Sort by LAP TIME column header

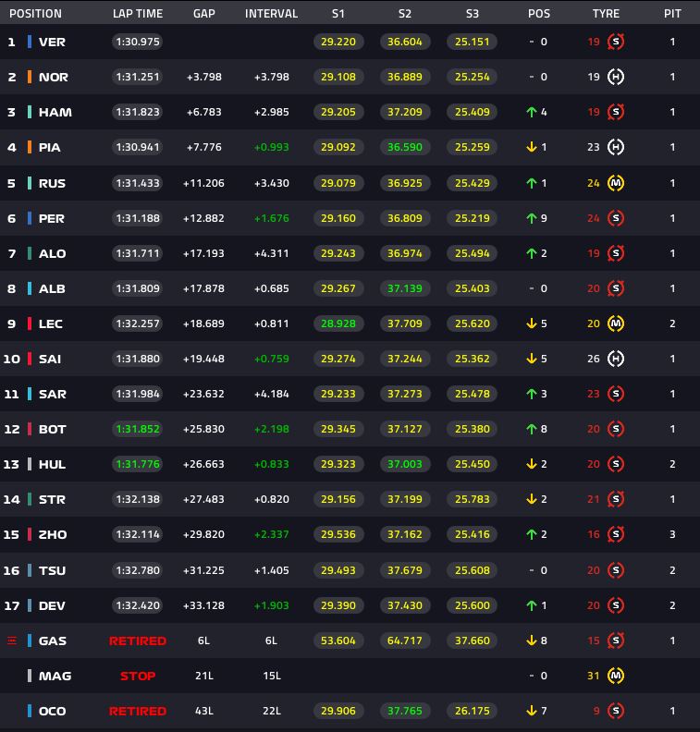[137, 14]
